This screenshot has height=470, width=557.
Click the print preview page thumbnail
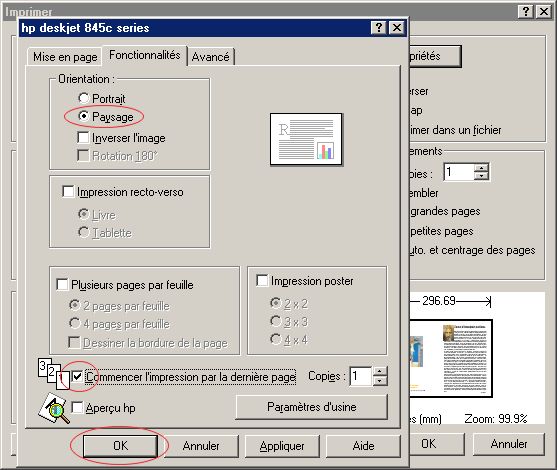coord(451,358)
